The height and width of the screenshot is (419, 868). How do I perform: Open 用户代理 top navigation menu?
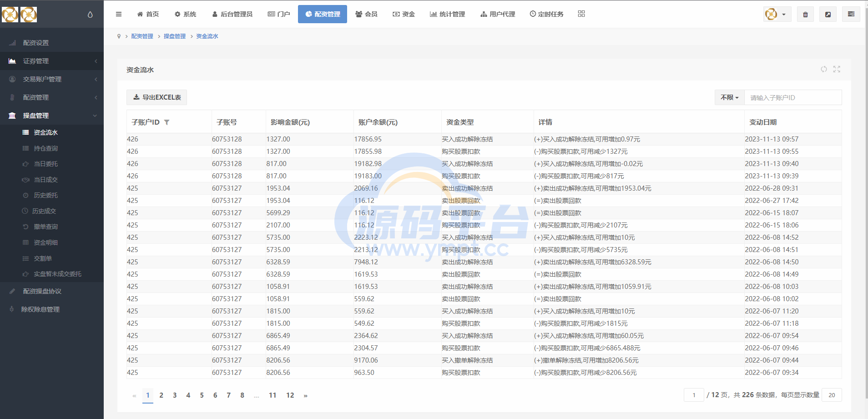click(498, 14)
